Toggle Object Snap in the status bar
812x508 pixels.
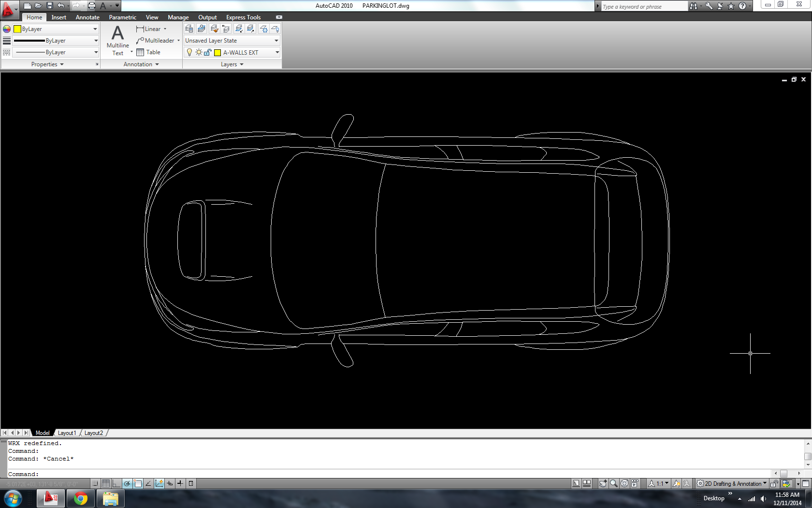tap(138, 483)
